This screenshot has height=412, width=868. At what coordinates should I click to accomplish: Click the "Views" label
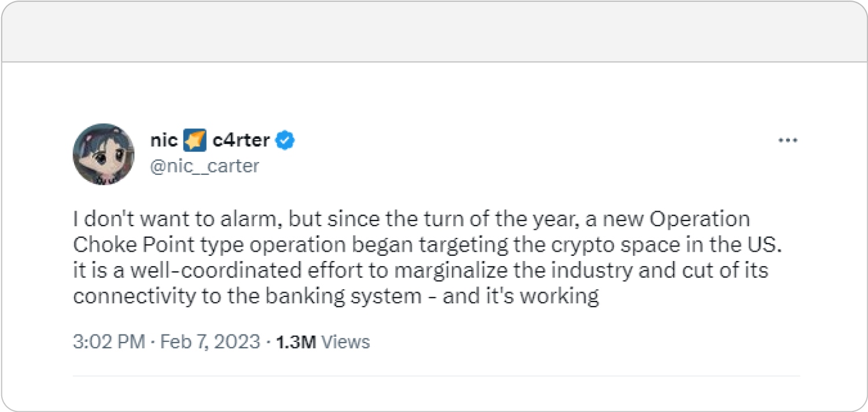pyautogui.click(x=345, y=342)
